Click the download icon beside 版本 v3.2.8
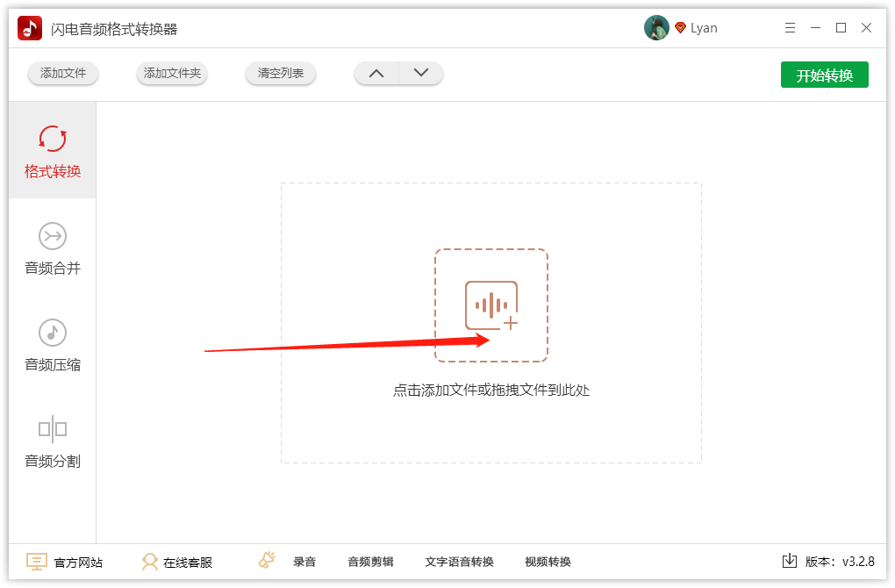 789,561
